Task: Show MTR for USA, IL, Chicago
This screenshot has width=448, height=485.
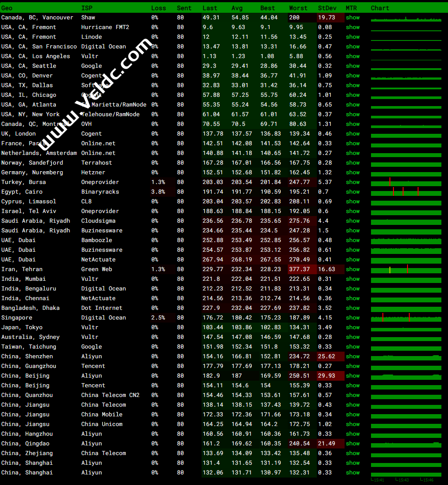Action: (353, 95)
